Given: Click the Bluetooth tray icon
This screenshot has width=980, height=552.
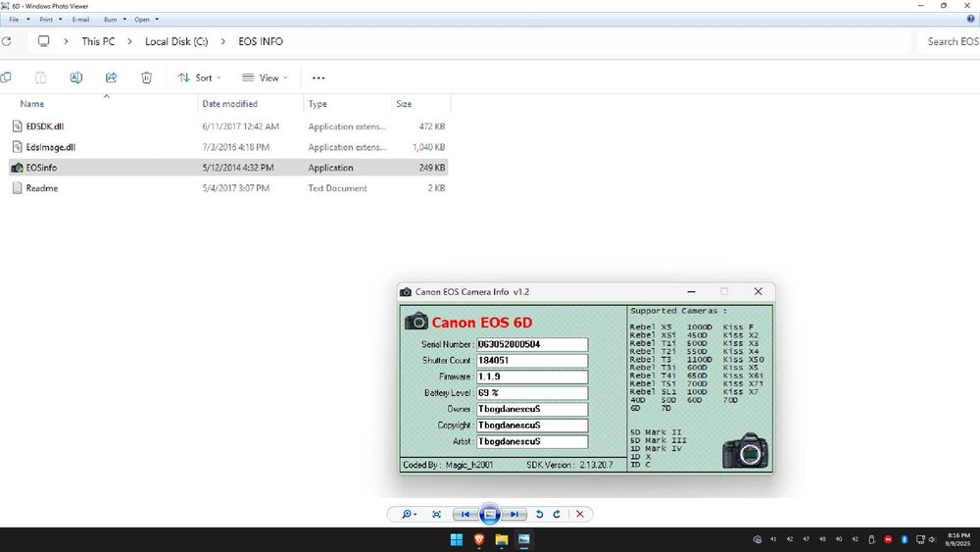Looking at the screenshot, I should (905, 539).
